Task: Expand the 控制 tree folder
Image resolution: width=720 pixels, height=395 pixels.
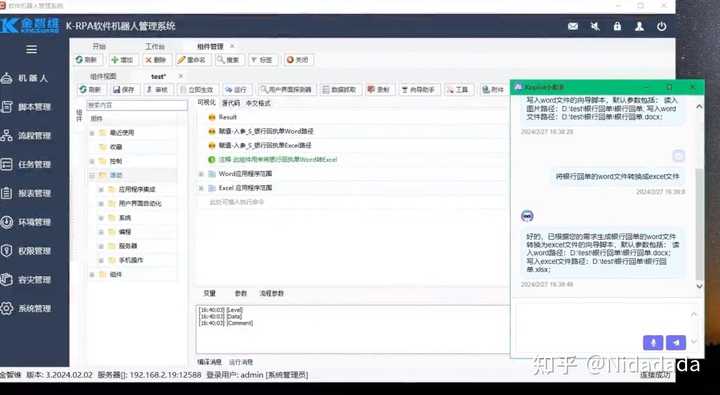Action: pyautogui.click(x=92, y=161)
